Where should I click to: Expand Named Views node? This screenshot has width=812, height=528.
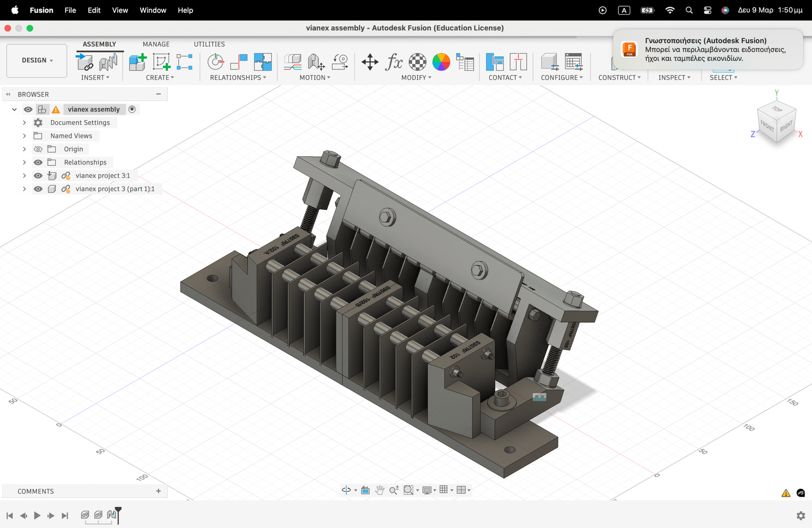24,136
